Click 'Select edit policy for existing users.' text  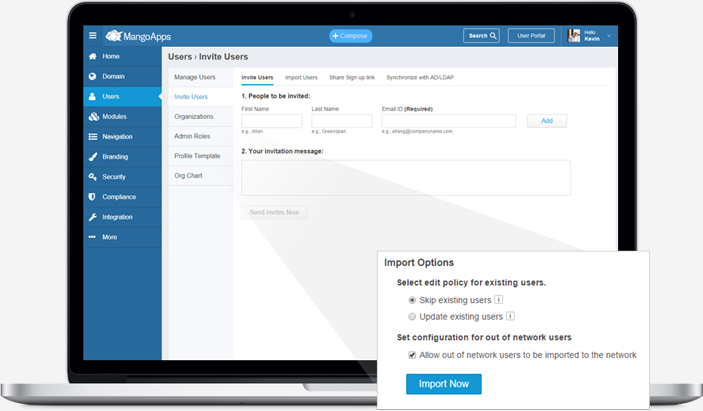471,283
